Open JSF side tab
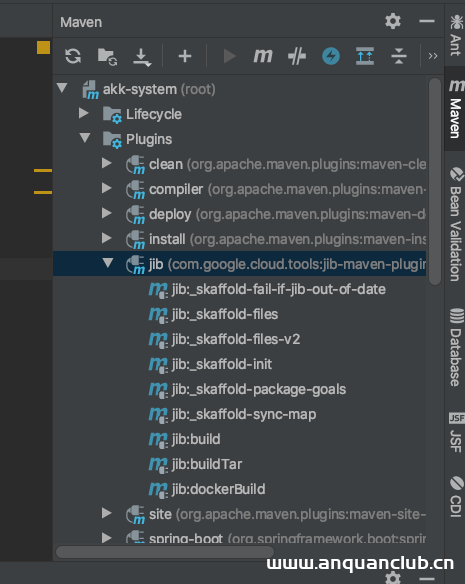Screen dimensions: 465x584 (x=456, y=432)
